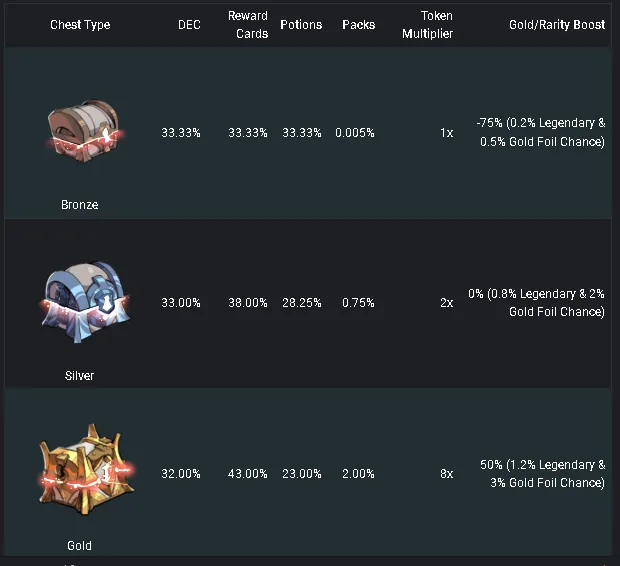Image resolution: width=620 pixels, height=566 pixels.
Task: Select the Packs column header
Action: click(x=359, y=25)
